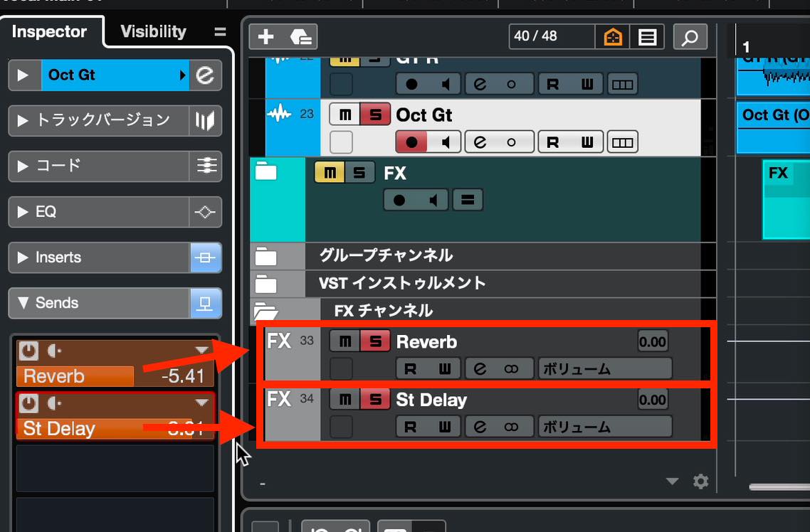810x532 pixels.
Task: Toggle solo on Oct Gt track
Action: pos(375,115)
